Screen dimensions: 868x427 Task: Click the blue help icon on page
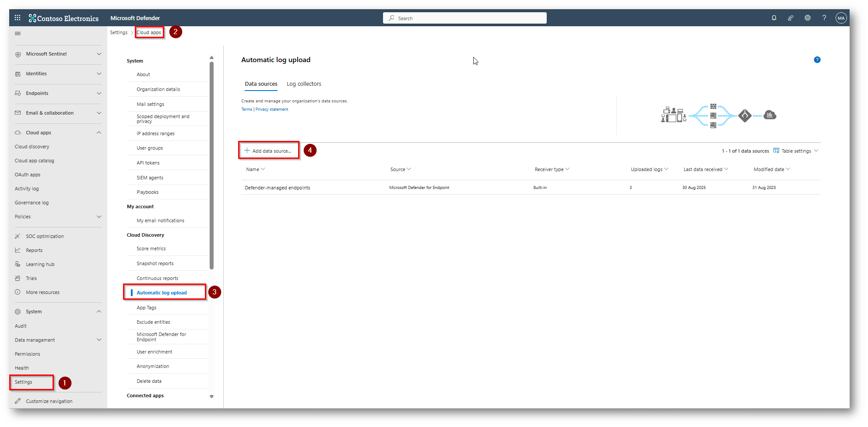click(817, 60)
